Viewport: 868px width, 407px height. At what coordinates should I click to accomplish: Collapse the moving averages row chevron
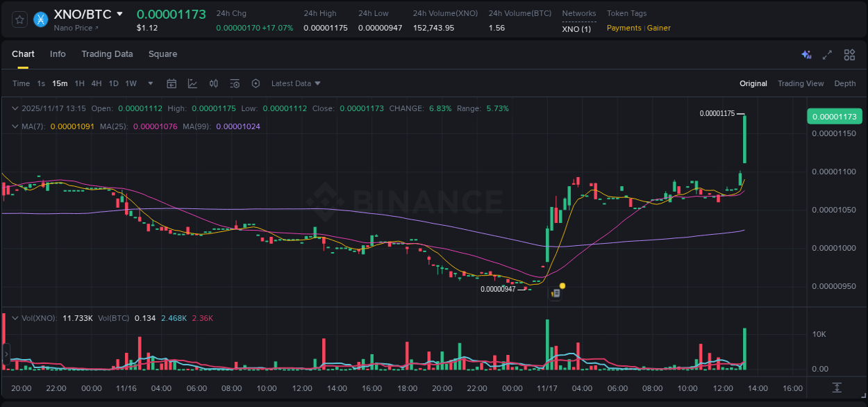[x=15, y=126]
